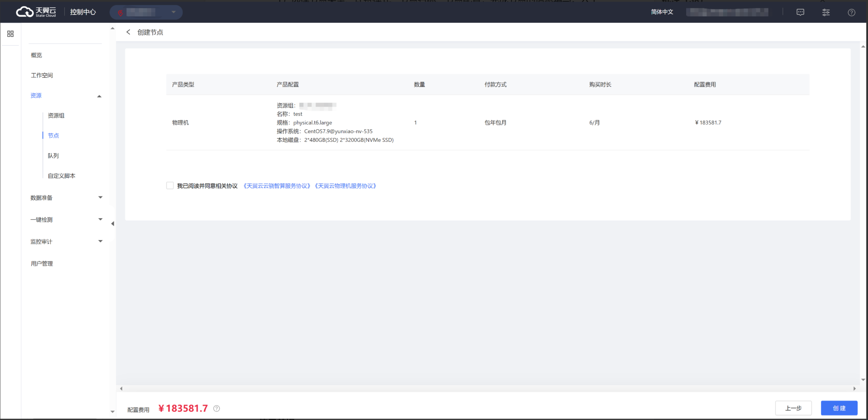Click content scrollbar up arrow
Image resolution: width=868 pixels, height=420 pixels.
[x=863, y=47]
